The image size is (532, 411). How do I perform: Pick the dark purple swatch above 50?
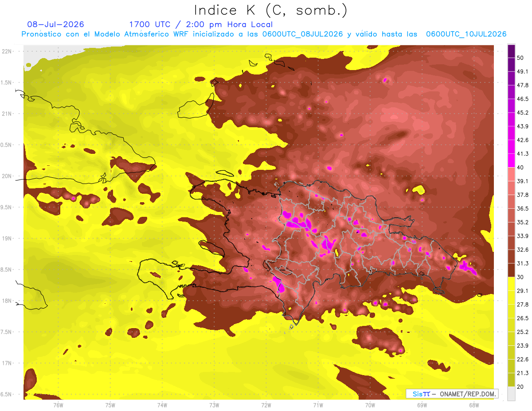(x=511, y=51)
